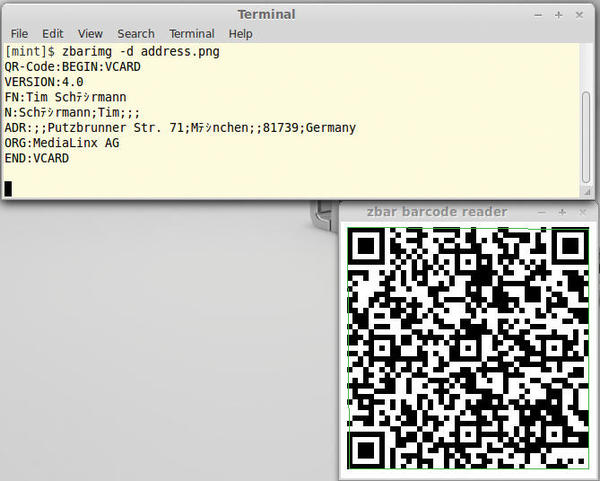600x481 pixels.
Task: Click the 'END:VCARD' output line
Action: point(37,158)
